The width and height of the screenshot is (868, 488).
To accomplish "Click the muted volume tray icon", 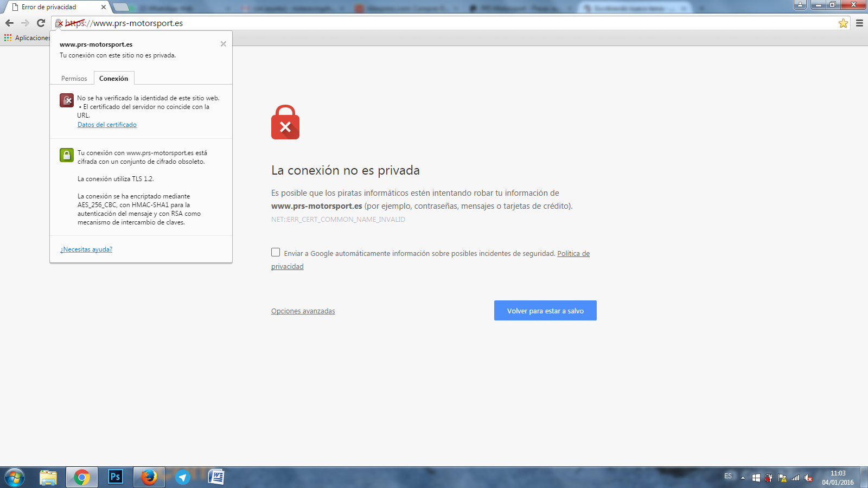I will tap(808, 478).
